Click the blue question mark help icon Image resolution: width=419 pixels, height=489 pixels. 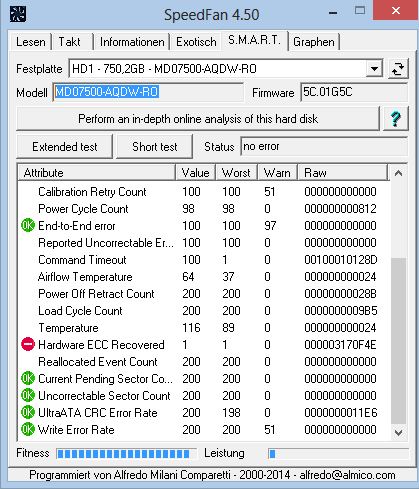click(396, 118)
